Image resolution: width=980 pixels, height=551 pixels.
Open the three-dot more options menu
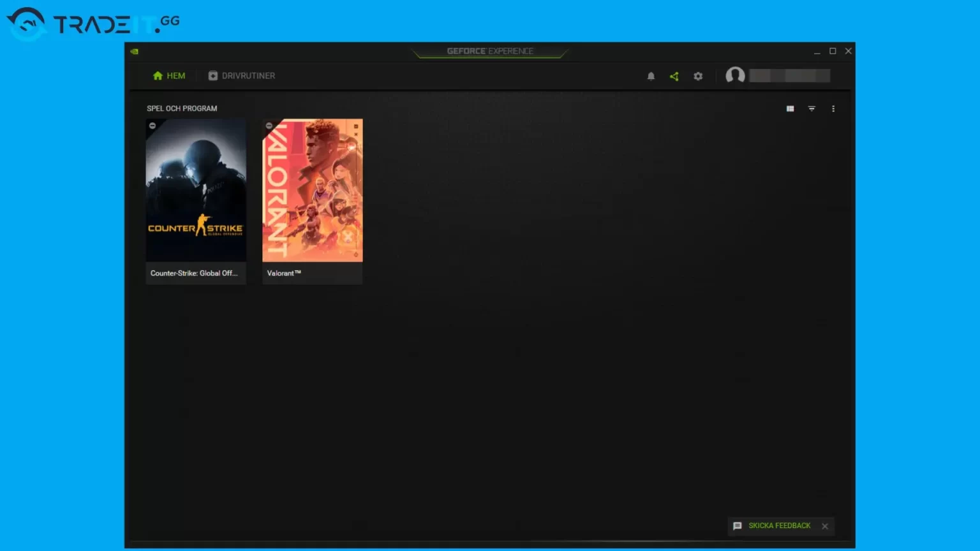tap(833, 109)
